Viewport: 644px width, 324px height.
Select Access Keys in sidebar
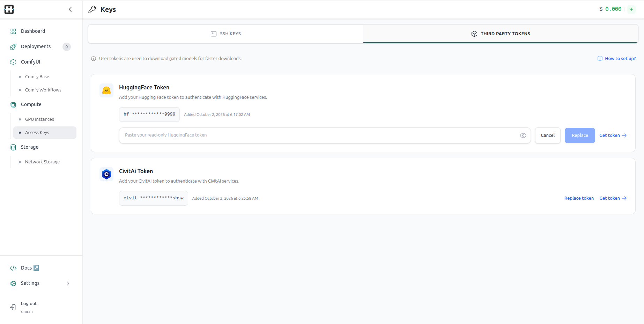[45, 133]
